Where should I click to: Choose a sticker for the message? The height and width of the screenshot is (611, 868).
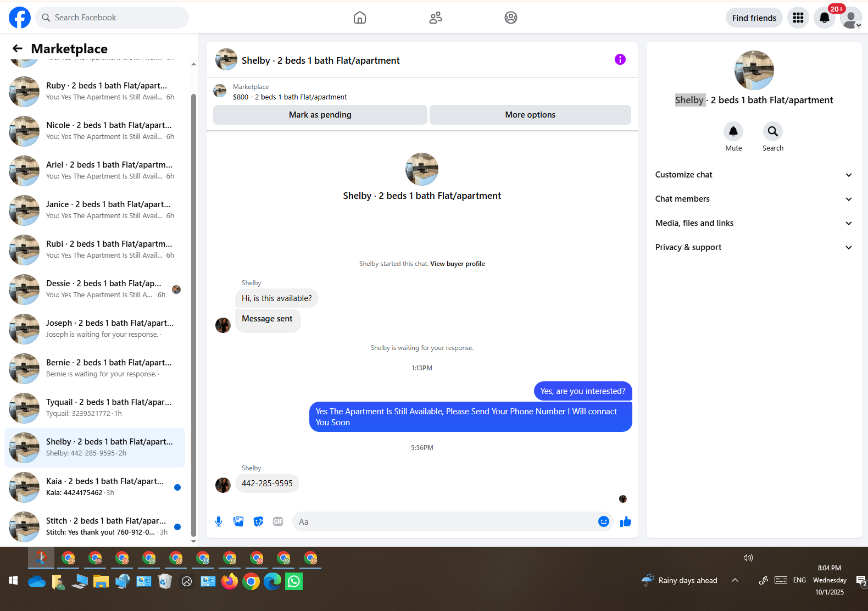(258, 521)
